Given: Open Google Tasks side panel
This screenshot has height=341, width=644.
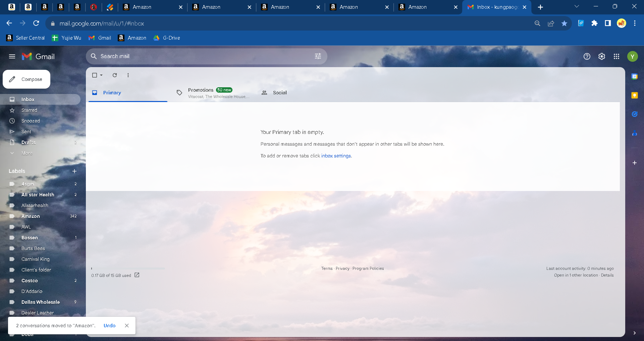Looking at the screenshot, I should click(635, 114).
